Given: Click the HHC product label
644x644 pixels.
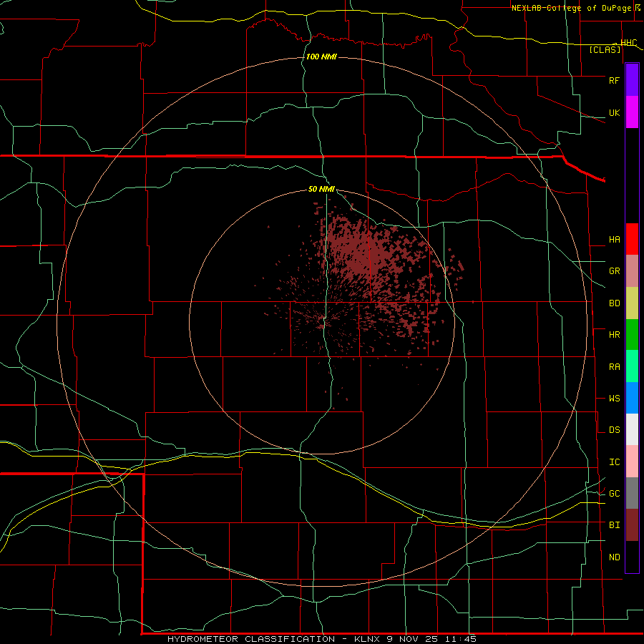Looking at the screenshot, I should (628, 42).
